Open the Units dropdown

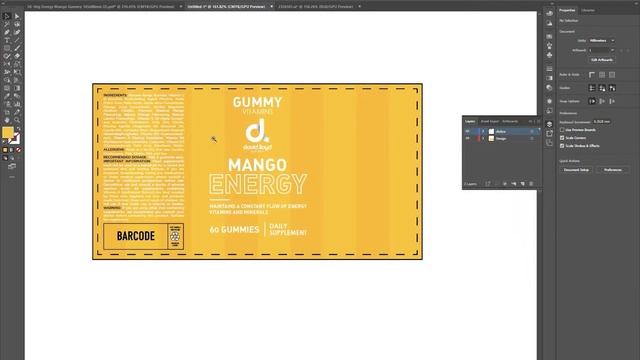pyautogui.click(x=602, y=40)
